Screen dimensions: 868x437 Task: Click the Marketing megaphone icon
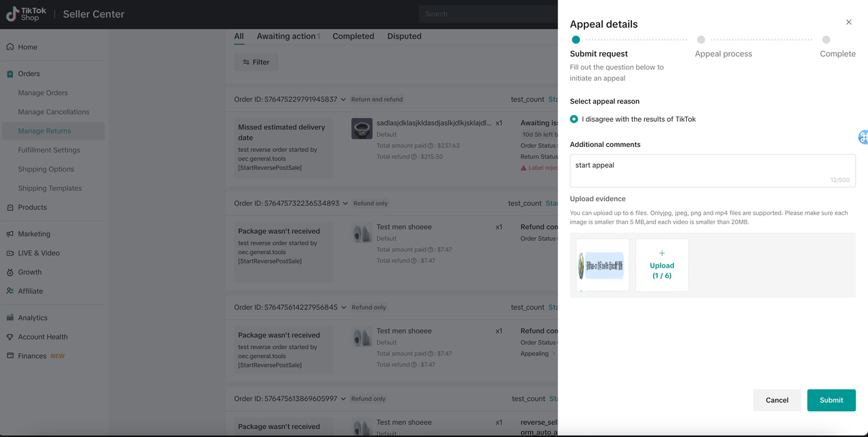(x=10, y=234)
